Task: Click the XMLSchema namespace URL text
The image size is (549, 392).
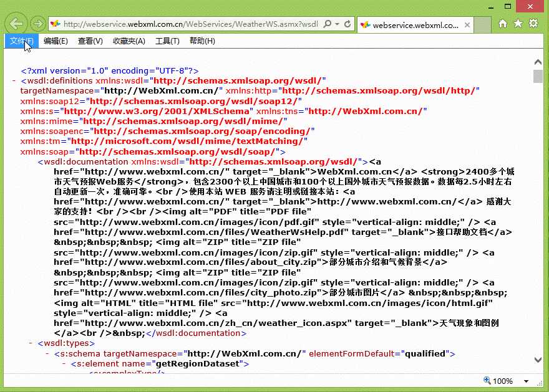Action: coord(157,111)
